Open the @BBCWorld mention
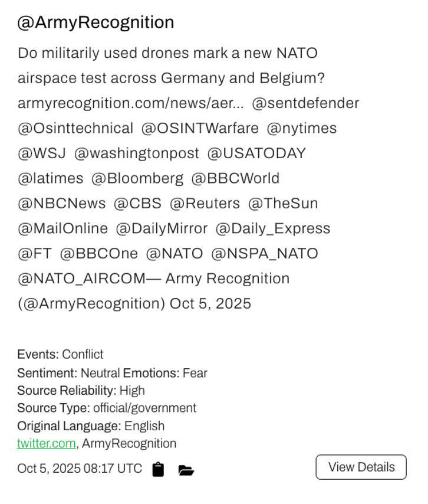Viewport: 428px width, 504px height. tap(235, 178)
